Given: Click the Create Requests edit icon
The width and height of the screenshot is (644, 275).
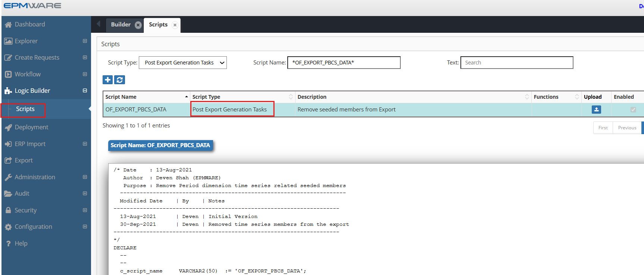Looking at the screenshot, I should [x=8, y=58].
